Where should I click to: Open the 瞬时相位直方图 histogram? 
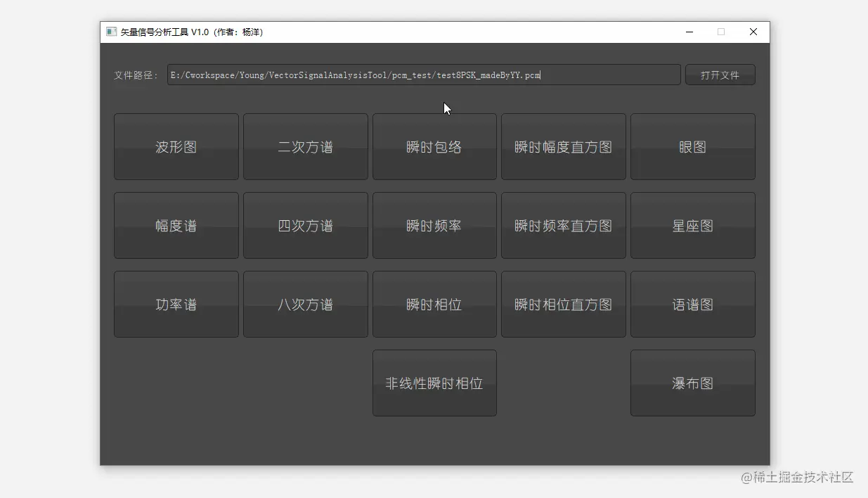pyautogui.click(x=563, y=304)
